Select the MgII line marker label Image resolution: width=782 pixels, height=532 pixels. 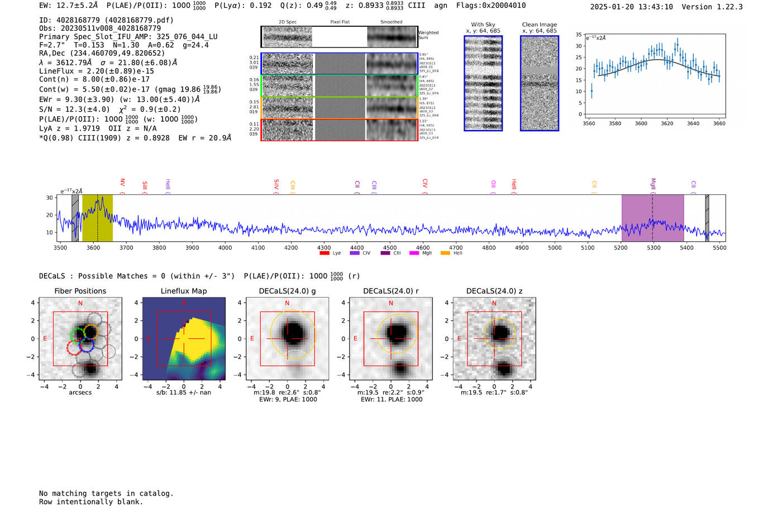652,185
